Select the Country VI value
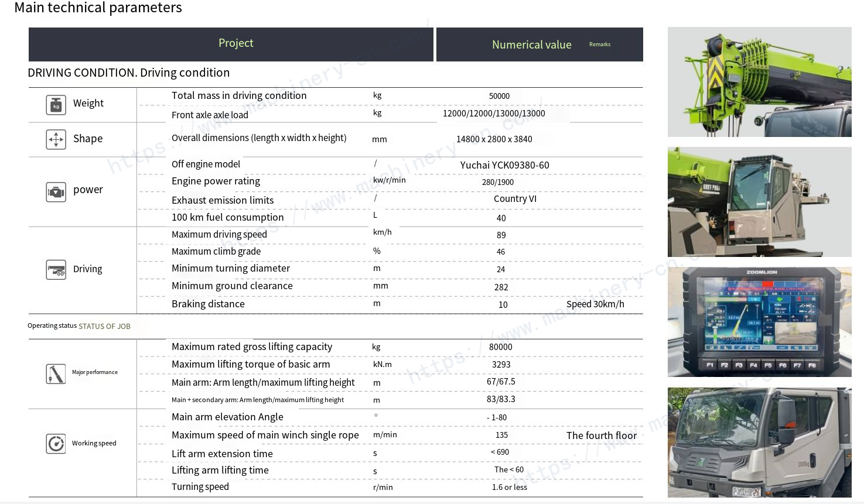 [x=515, y=199]
